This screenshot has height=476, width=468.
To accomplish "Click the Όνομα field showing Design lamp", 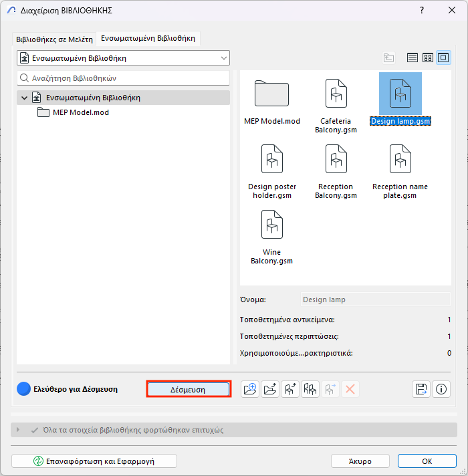I will coord(376,300).
